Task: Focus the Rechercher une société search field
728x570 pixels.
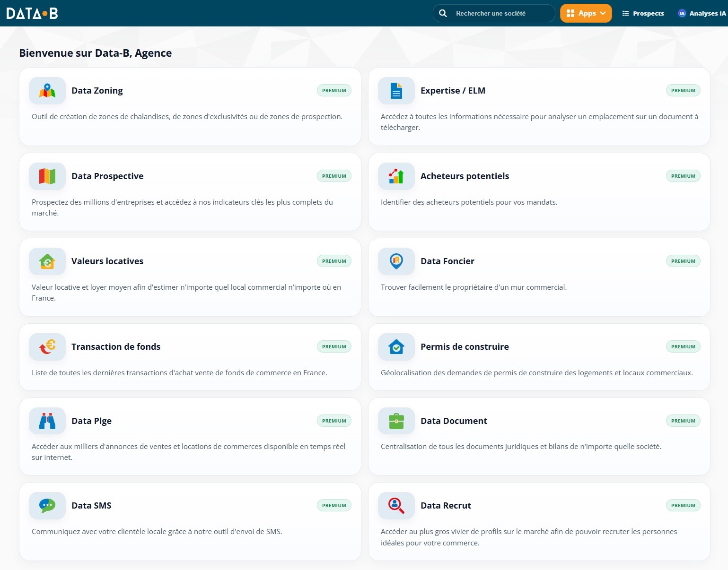Action: [x=494, y=13]
